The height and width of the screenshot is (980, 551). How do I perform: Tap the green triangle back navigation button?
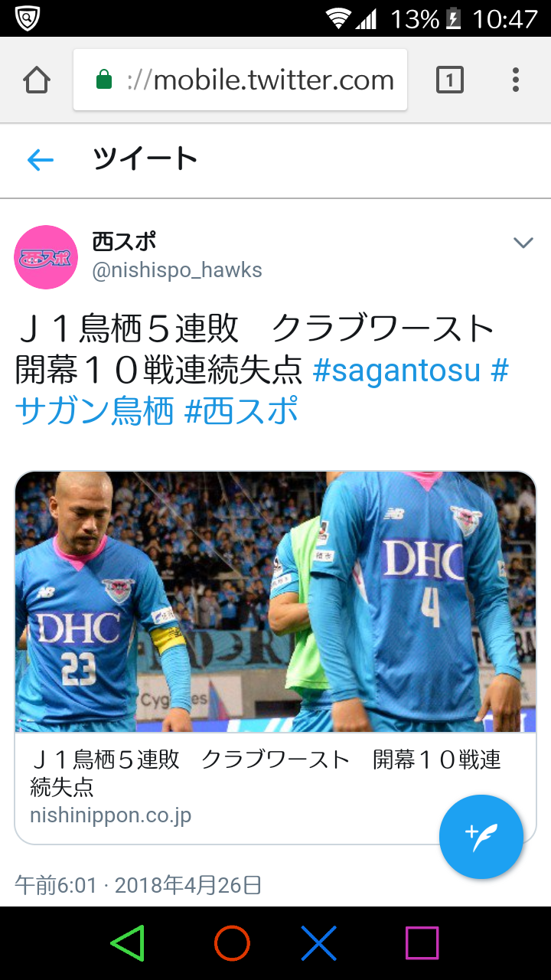pyautogui.click(x=127, y=942)
